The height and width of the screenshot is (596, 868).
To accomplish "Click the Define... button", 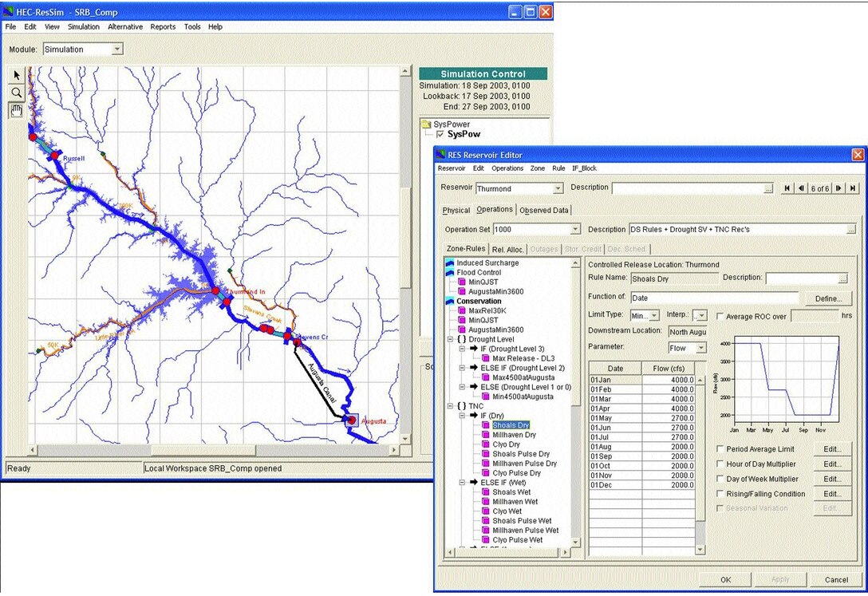I will tap(828, 298).
